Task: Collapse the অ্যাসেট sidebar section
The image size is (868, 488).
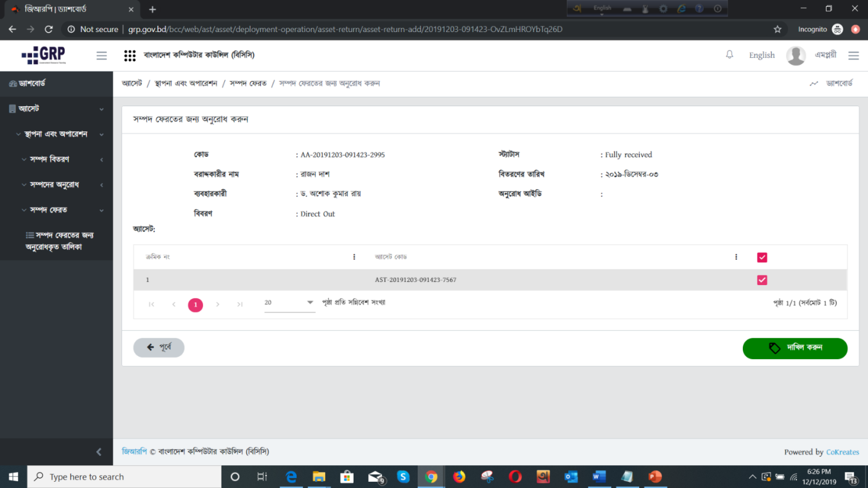Action: click(x=56, y=109)
